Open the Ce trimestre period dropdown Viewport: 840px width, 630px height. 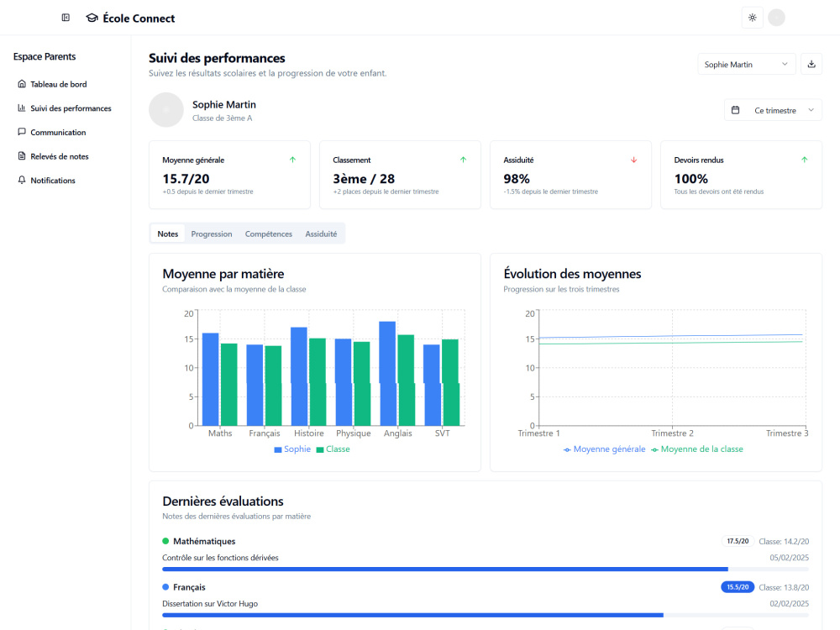(773, 110)
